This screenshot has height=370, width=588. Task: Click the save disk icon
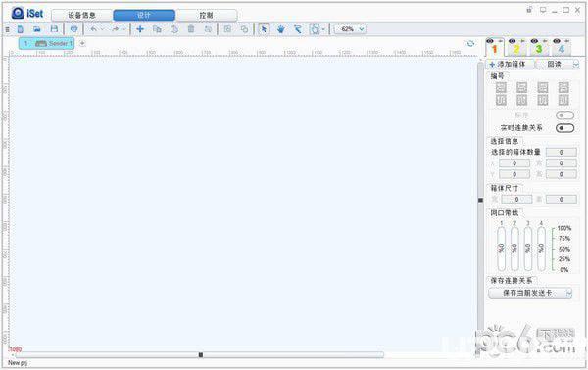point(54,29)
